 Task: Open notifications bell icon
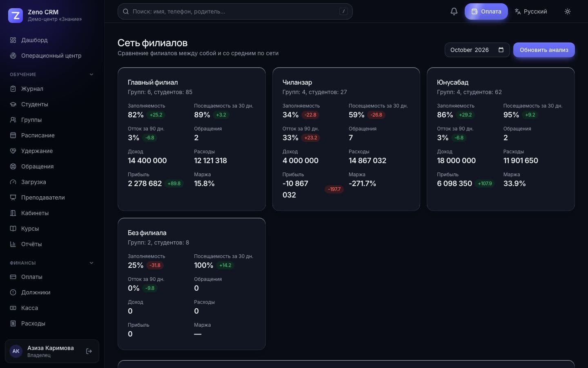click(454, 11)
